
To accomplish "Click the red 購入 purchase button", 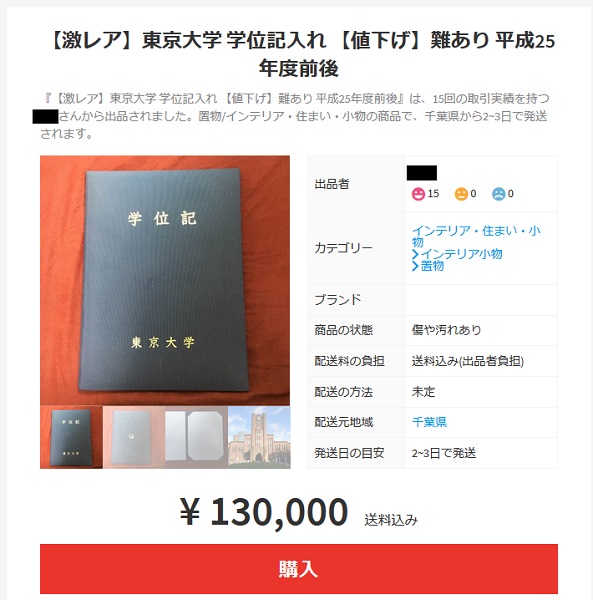I will point(298,569).
